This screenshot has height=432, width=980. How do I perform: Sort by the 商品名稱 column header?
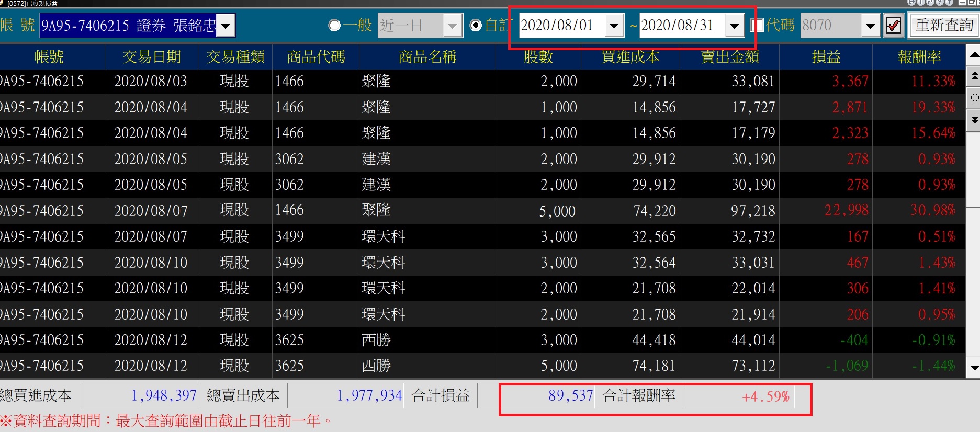427,56
